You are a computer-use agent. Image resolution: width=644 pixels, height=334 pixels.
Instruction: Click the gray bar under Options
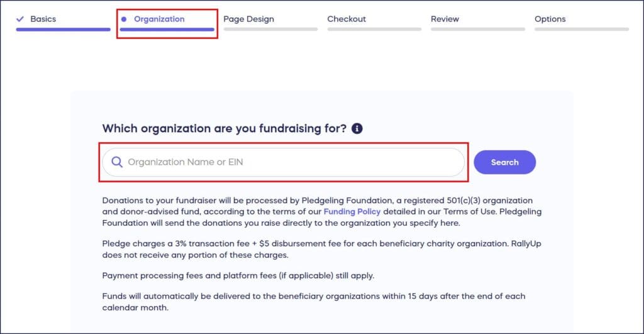pos(582,29)
